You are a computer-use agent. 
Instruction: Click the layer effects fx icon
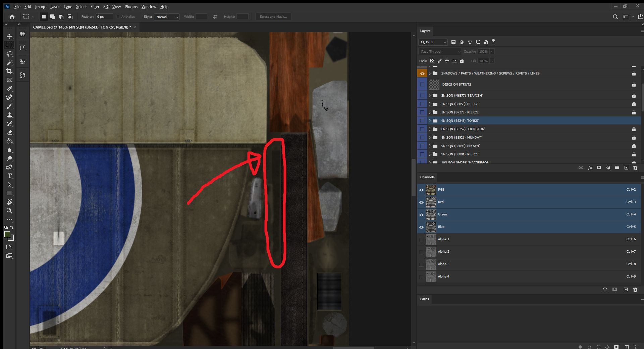click(590, 168)
